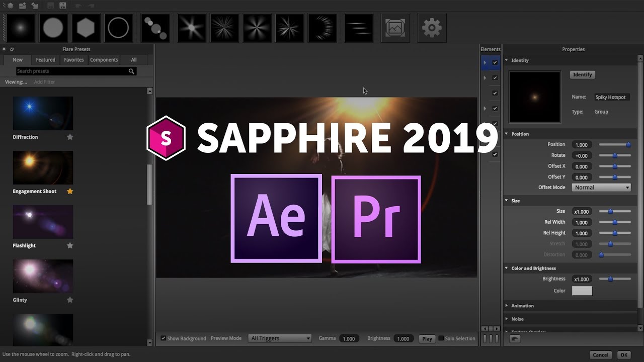The width and height of the screenshot is (644, 362).
Task: Toggle visibility of the last element row
Action: (x=495, y=154)
